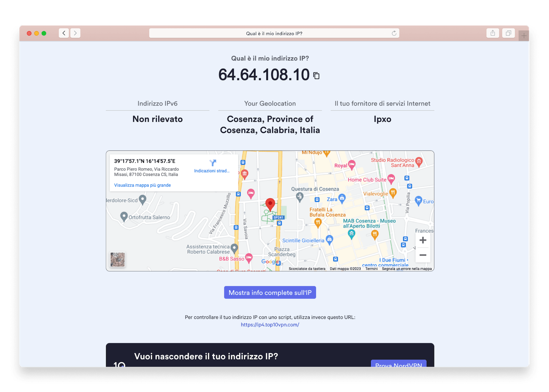
Task: Select the Zara shopping marker
Action: [x=342, y=199]
